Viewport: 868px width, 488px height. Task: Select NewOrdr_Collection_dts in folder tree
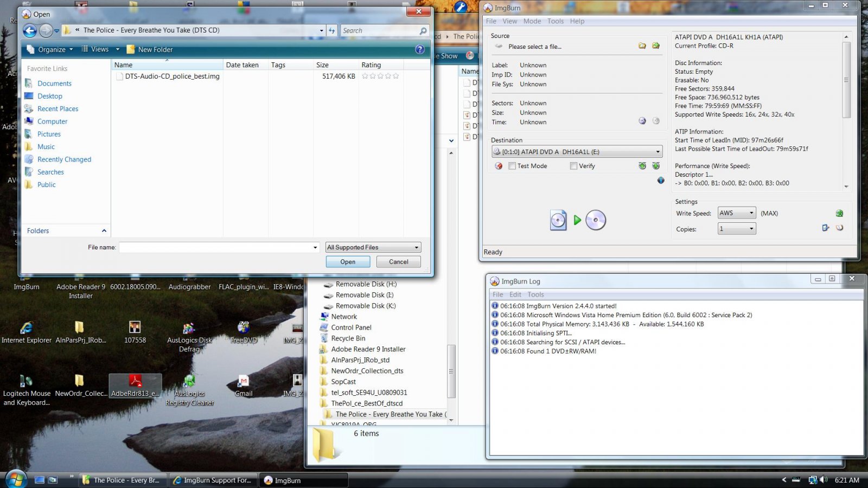pyautogui.click(x=367, y=371)
